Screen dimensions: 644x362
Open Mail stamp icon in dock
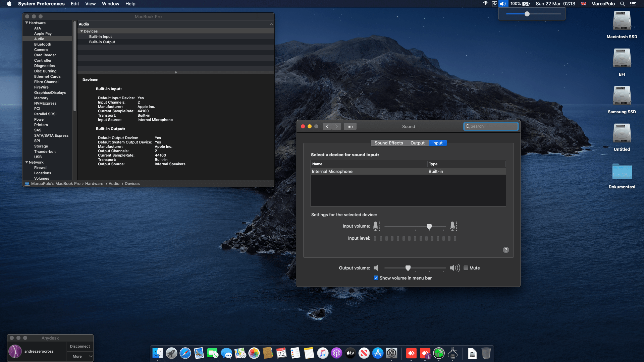click(199, 353)
